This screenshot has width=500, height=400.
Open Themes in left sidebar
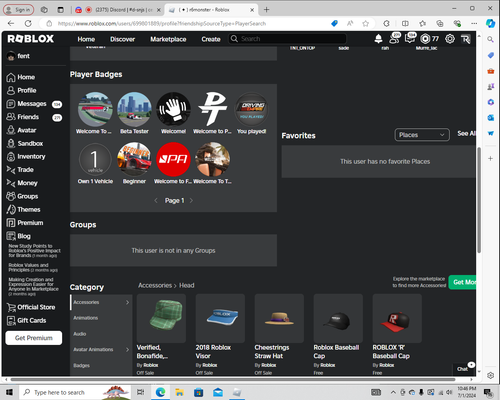coord(23,209)
